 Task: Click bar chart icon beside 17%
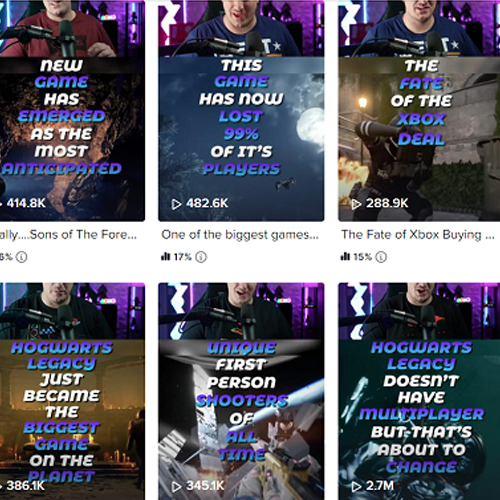point(165,257)
